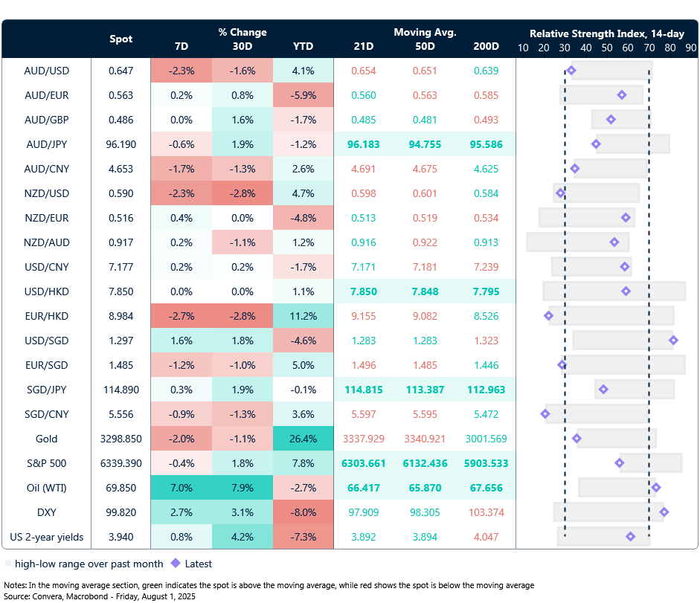Screen dimensions: 700x603
Task: Click the DXY 200D average 103.374
Action: (486, 512)
